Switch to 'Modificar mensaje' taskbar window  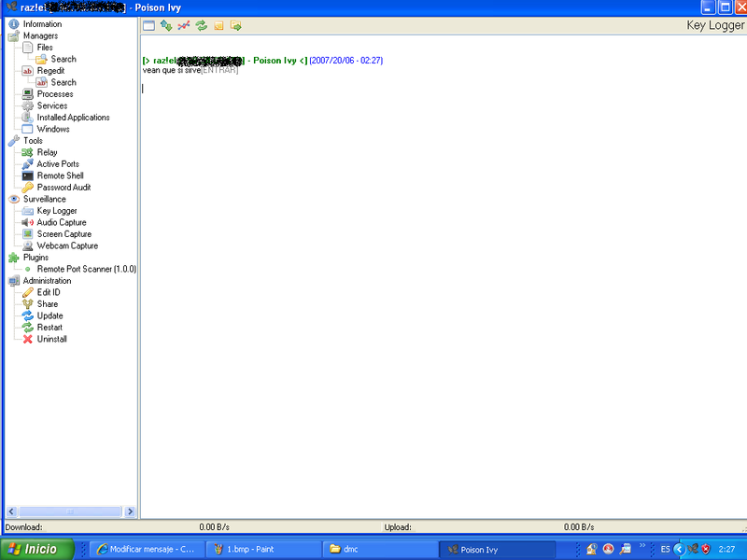(148, 549)
